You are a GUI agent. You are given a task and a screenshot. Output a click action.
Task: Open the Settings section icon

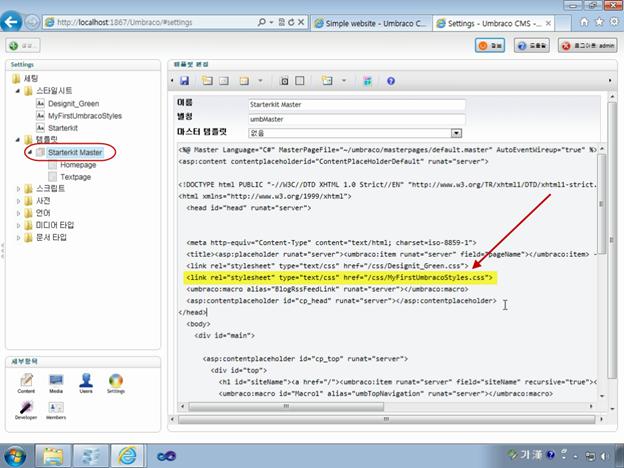click(116, 383)
